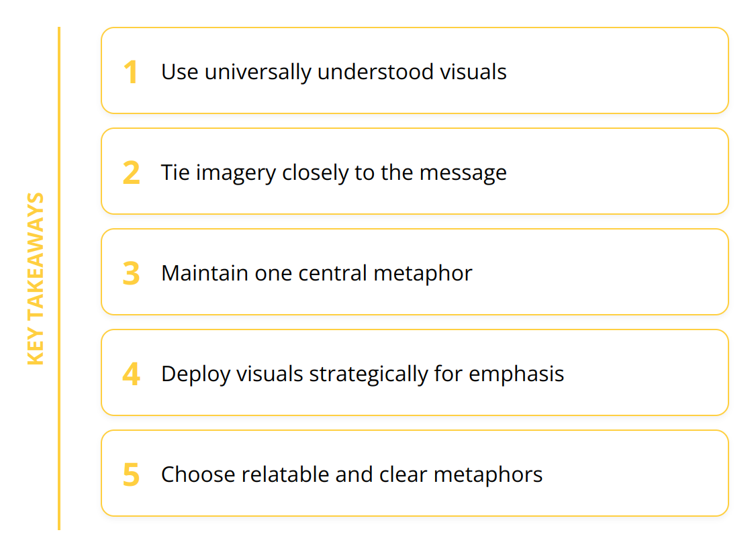Click the yellow vertical divider line
The width and height of the screenshot is (756, 557).
[x=59, y=278]
